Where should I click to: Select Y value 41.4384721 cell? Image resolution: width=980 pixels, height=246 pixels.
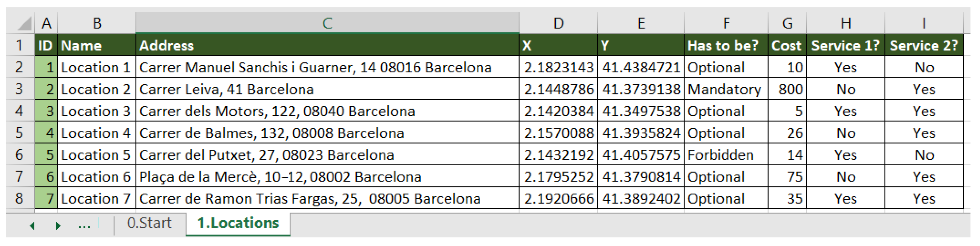(x=641, y=67)
